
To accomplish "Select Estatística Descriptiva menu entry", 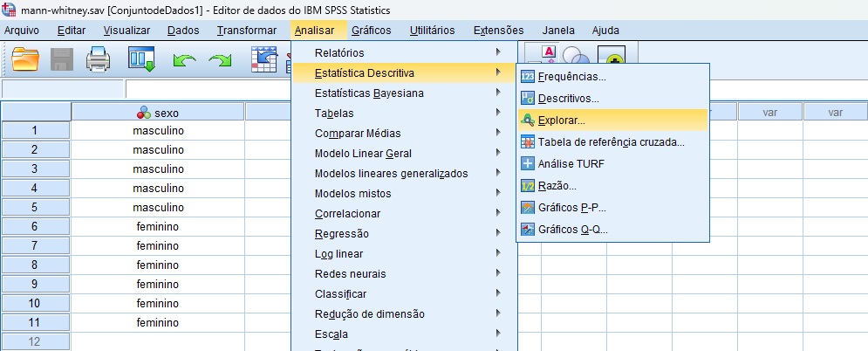I will tap(403, 72).
